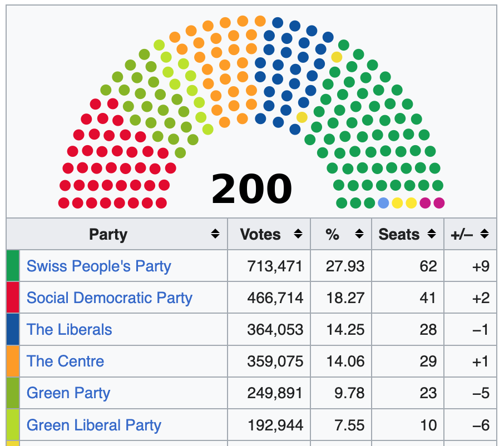Select the lime swatch beside Green Liberal Party
The height and width of the screenshot is (446, 504).
coord(13,425)
